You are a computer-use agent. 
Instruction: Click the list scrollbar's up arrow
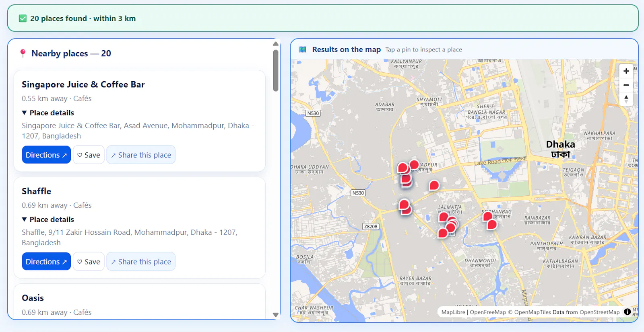click(276, 44)
